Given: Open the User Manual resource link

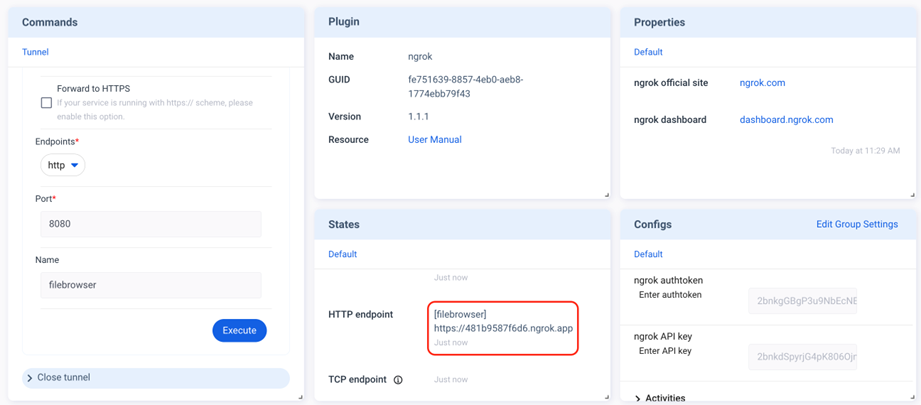Looking at the screenshot, I should 435,140.
